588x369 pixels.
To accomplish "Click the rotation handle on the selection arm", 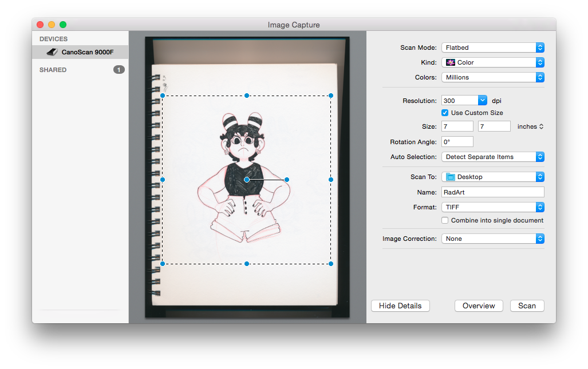I will pyautogui.click(x=287, y=180).
